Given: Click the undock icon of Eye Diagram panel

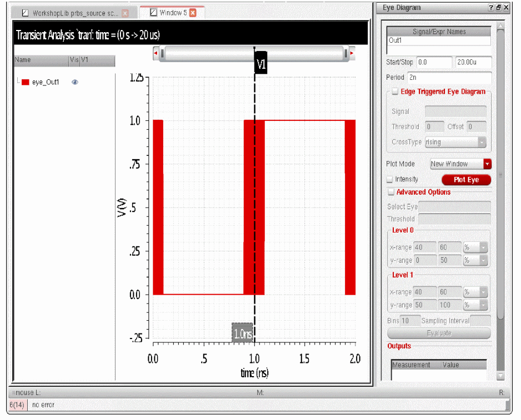Looking at the screenshot, I should (499, 7).
